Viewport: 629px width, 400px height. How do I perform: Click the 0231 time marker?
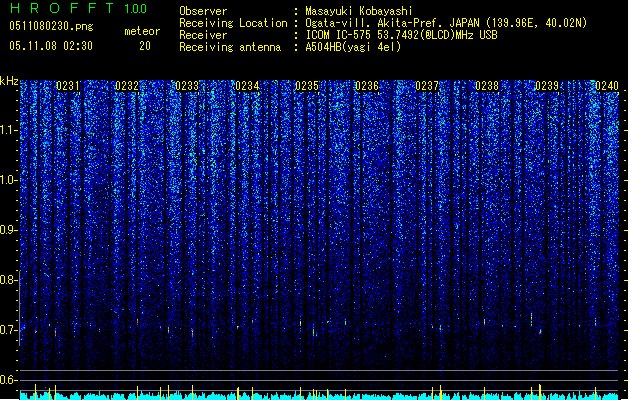(68, 86)
